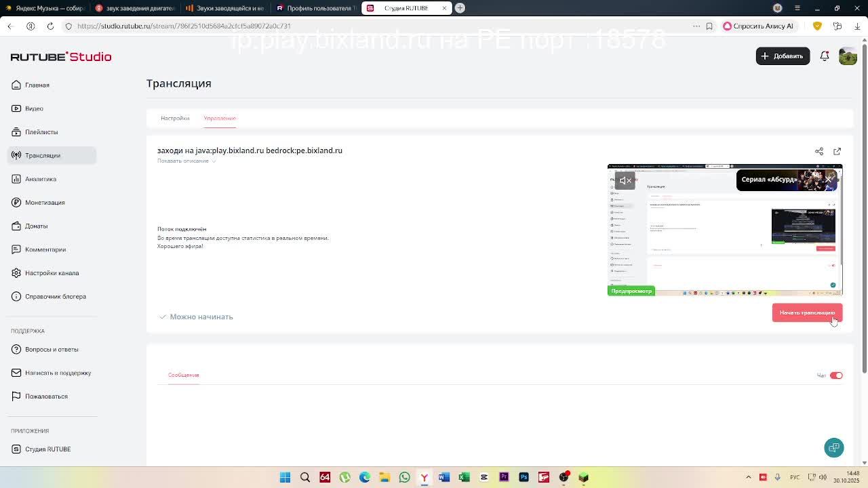Image resolution: width=868 pixels, height=488 pixels.
Task: Open stream in new window icon
Action: click(x=837, y=151)
